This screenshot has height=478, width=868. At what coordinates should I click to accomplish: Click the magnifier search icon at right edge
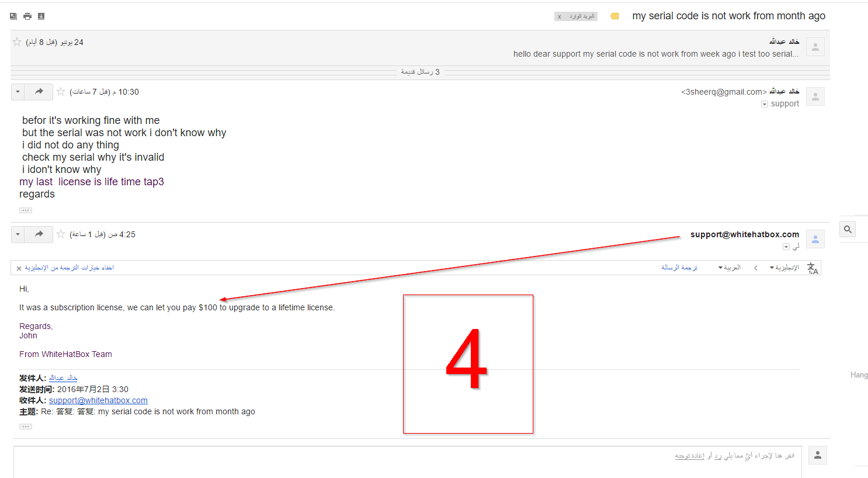coord(848,230)
